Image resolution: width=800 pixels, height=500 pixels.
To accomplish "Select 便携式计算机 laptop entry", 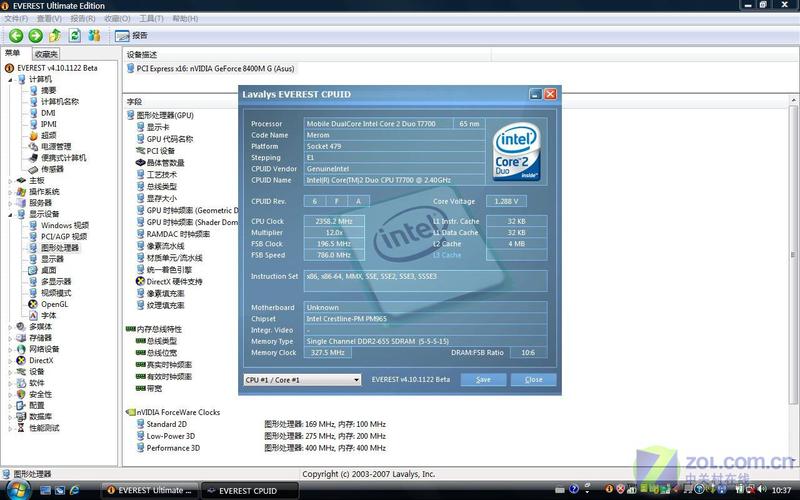I will (x=63, y=158).
